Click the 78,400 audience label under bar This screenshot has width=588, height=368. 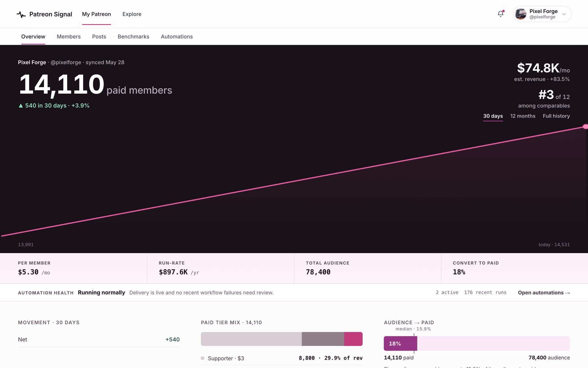[549, 358]
